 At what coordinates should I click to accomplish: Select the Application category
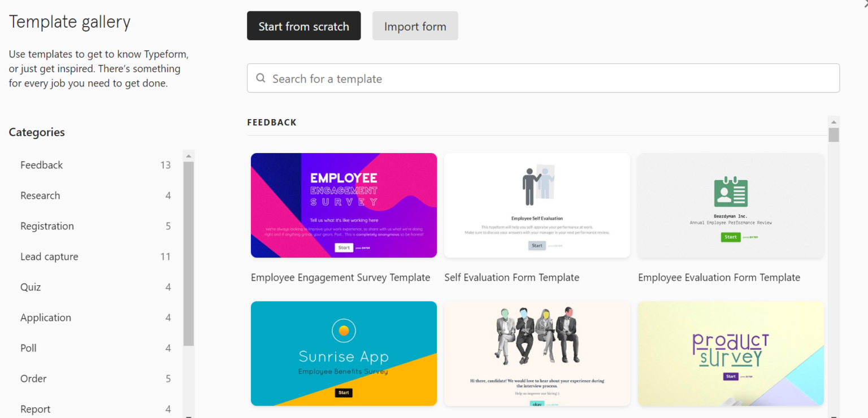coord(46,317)
